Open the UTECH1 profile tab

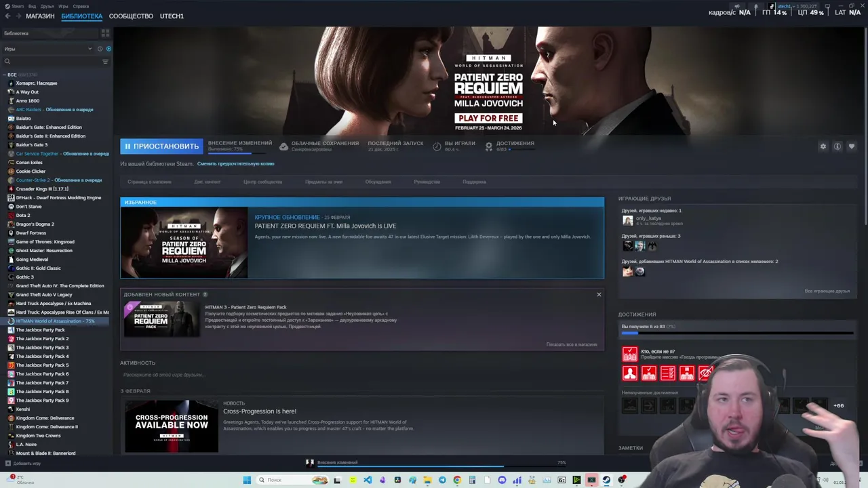click(172, 16)
